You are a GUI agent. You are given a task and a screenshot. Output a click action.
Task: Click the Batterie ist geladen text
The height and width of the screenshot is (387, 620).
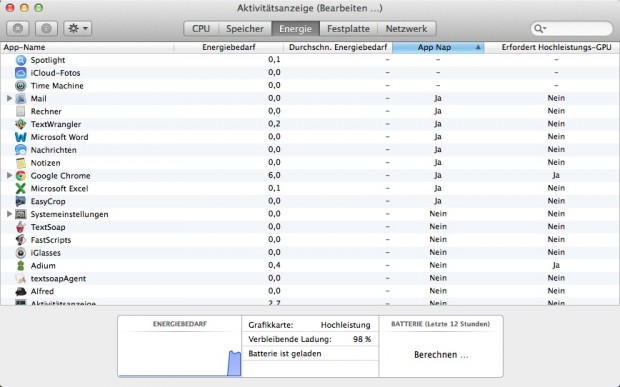[x=285, y=354]
